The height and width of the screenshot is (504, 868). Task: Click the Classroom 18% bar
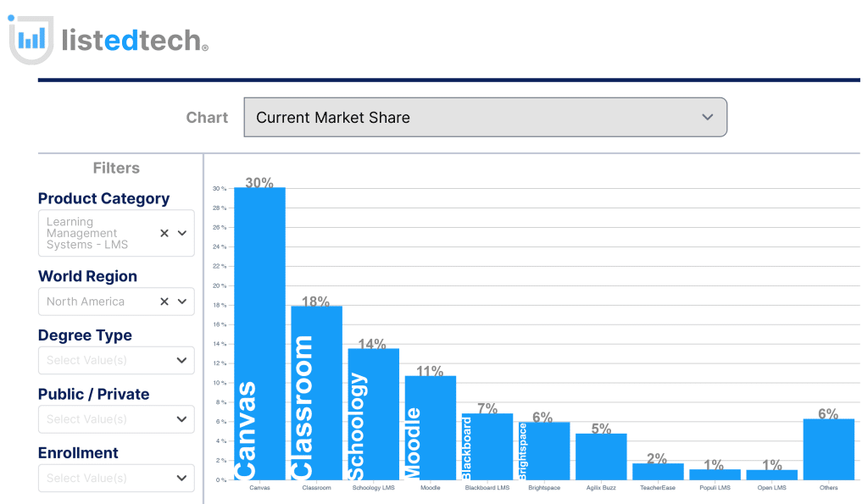(x=317, y=393)
